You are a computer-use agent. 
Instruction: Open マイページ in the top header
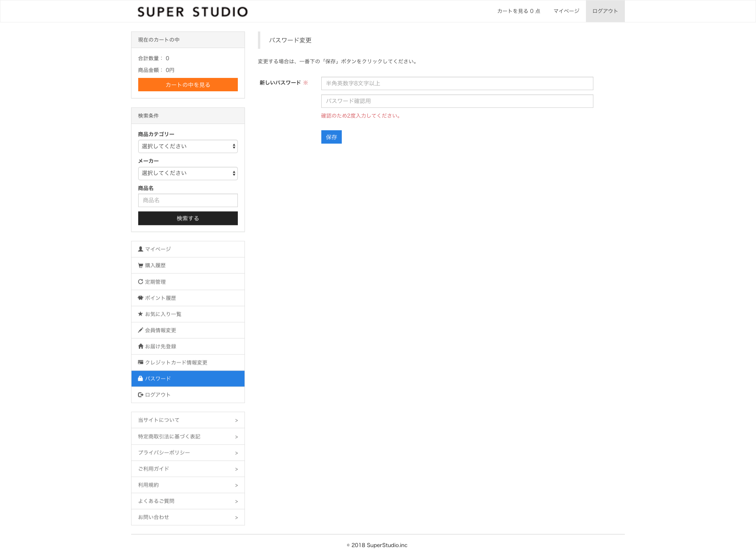point(566,11)
